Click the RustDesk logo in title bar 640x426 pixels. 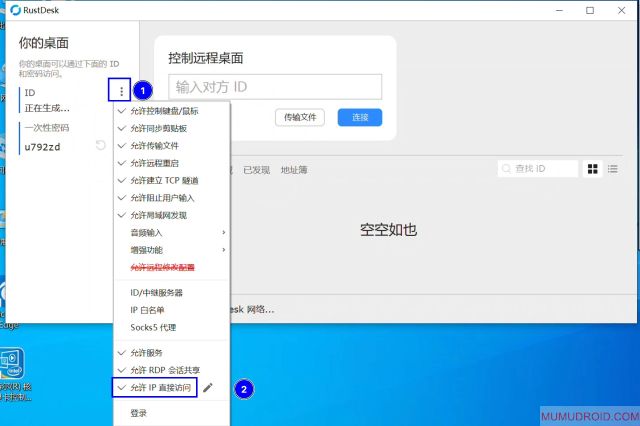click(16, 10)
